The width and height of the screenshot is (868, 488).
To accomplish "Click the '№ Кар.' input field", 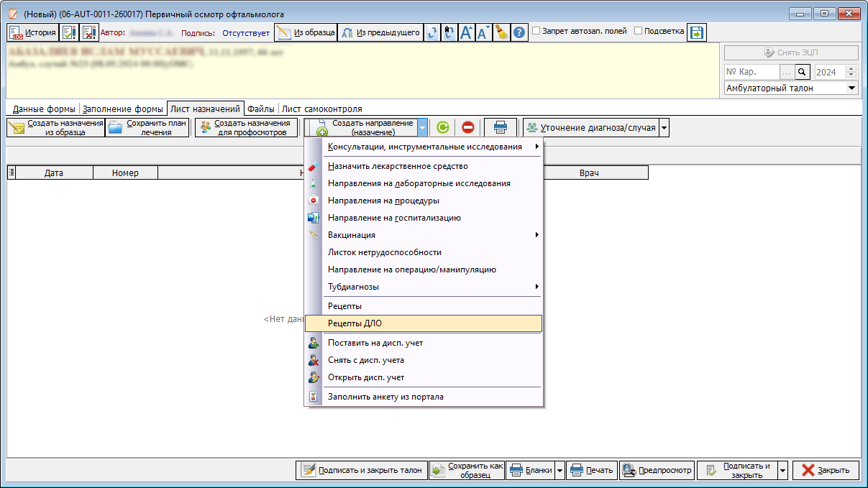I will tap(750, 72).
